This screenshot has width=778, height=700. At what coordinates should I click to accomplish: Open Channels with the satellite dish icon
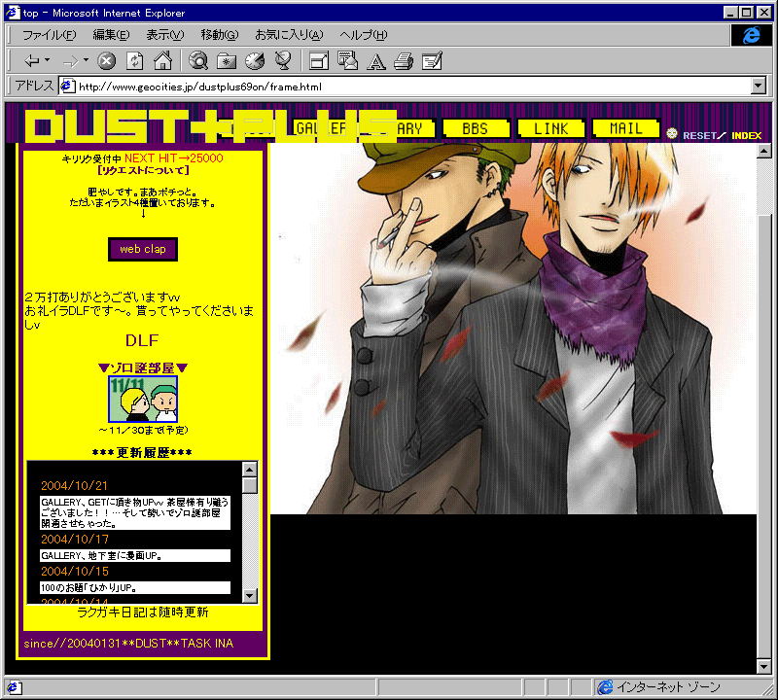pyautogui.click(x=283, y=61)
